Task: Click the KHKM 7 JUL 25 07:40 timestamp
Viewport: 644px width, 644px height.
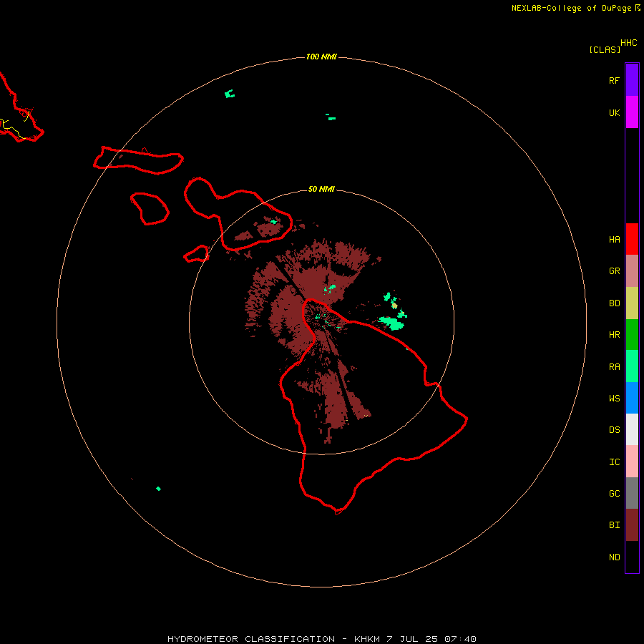Action: coord(415,639)
